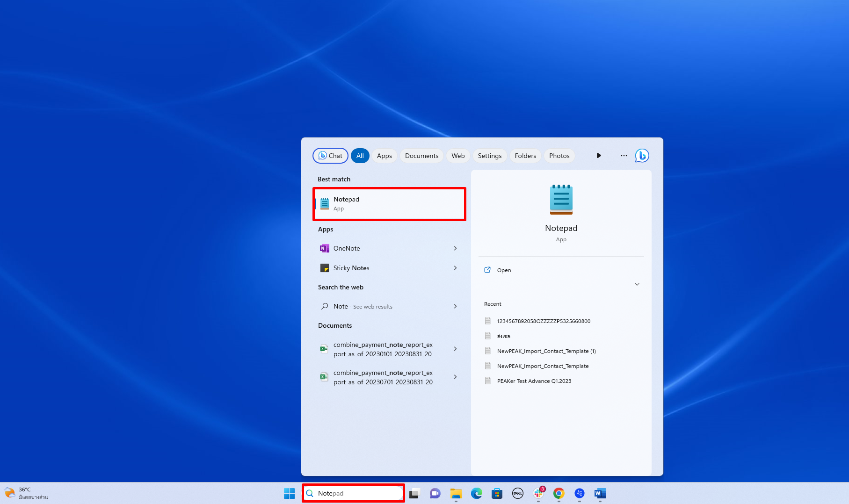Open combine_payment_note_report 20230701 document
This screenshot has width=849, height=504.
pos(383,377)
